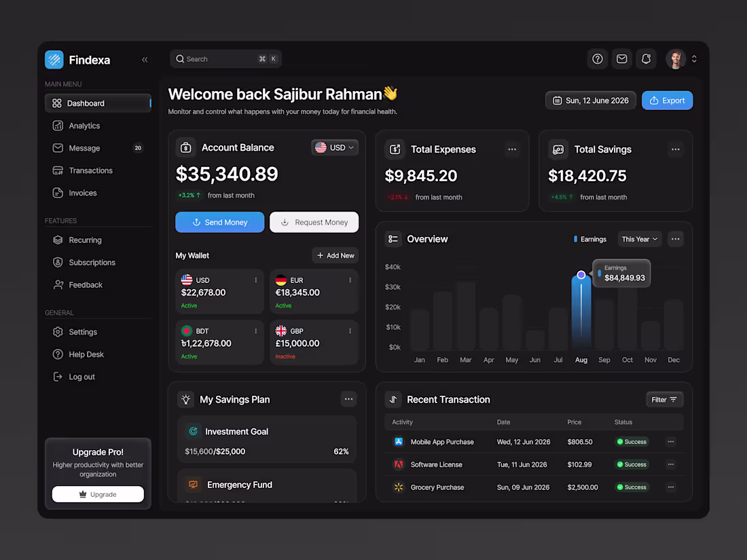Click the Send Money button
747x560 pixels.
click(x=219, y=222)
